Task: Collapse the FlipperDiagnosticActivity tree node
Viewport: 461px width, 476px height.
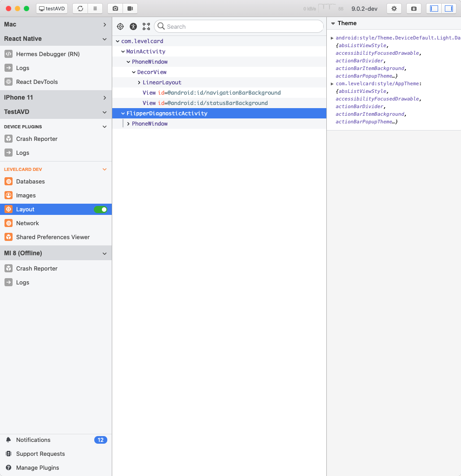Action: pos(123,113)
